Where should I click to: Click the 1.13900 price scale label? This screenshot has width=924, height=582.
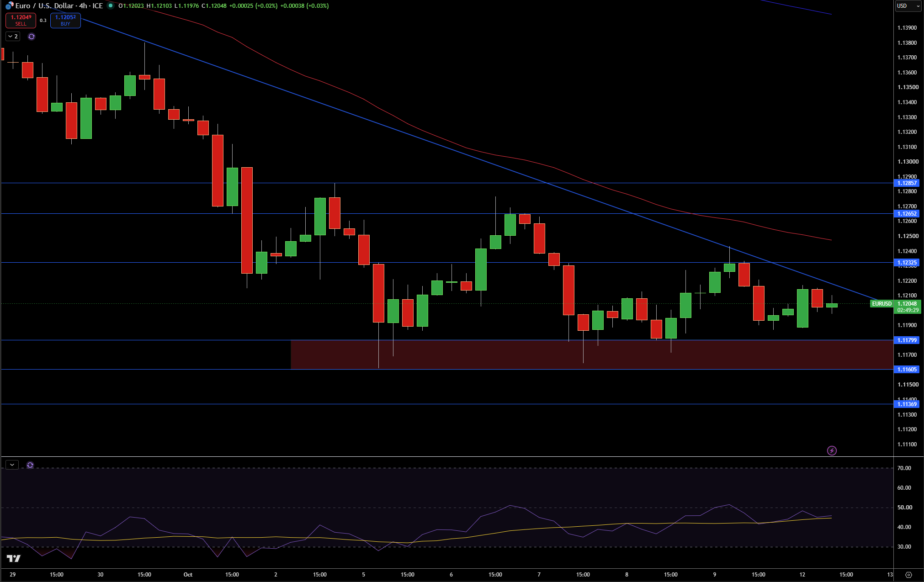tap(907, 28)
